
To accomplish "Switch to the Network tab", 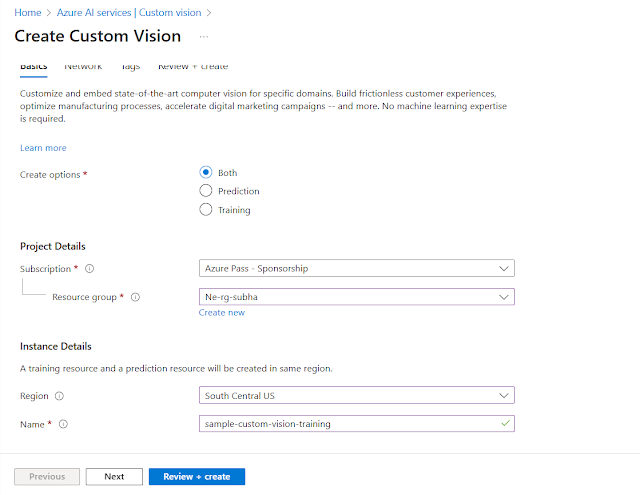I will point(83,67).
